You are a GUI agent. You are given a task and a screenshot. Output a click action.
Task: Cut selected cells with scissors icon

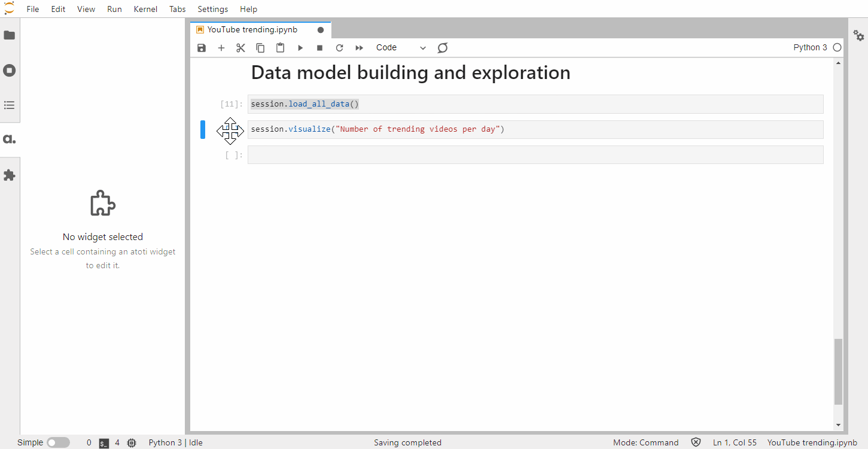(240, 48)
